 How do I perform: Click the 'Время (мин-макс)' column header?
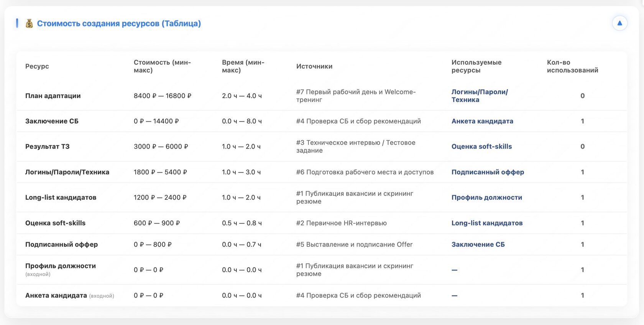pyautogui.click(x=243, y=66)
